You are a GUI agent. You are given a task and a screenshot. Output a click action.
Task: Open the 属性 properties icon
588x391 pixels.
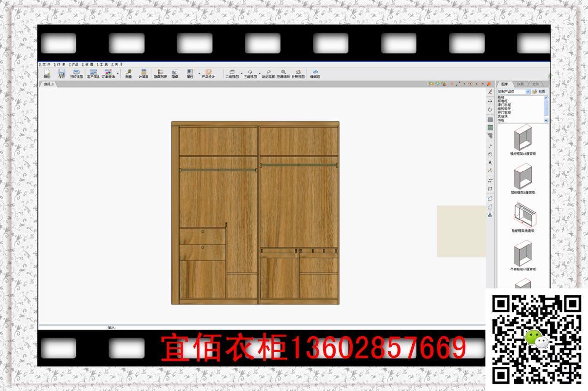tap(190, 73)
